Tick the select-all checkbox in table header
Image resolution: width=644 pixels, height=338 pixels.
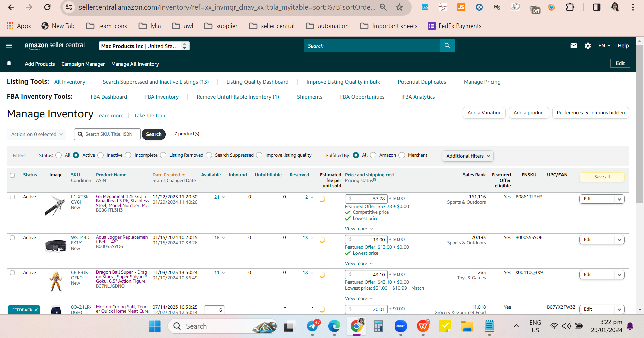(x=12, y=175)
